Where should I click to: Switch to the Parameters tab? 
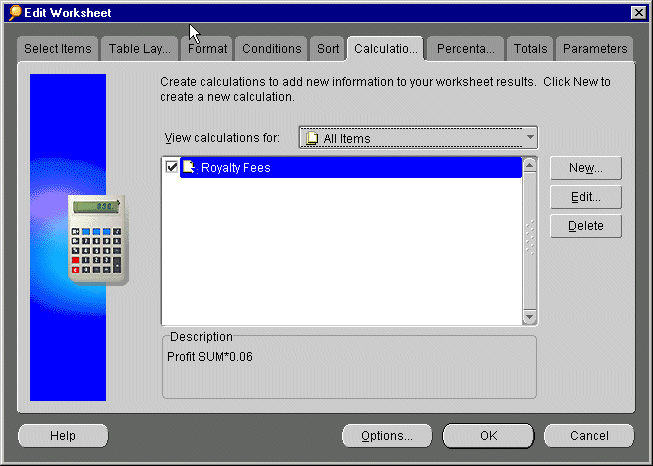click(x=594, y=48)
